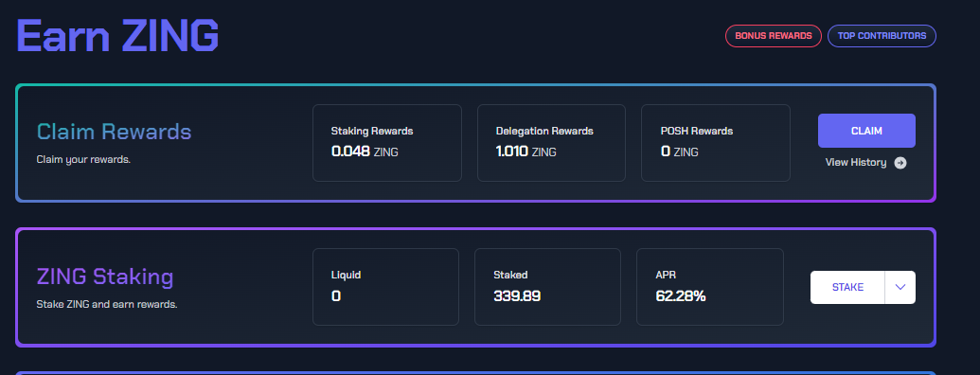980x375 pixels.
Task: Select the Staking Rewards label
Action: (x=372, y=132)
